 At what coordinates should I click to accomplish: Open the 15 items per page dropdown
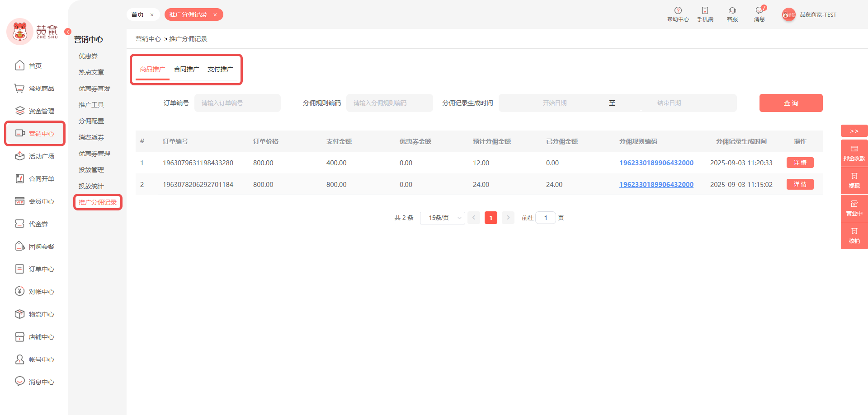click(442, 218)
